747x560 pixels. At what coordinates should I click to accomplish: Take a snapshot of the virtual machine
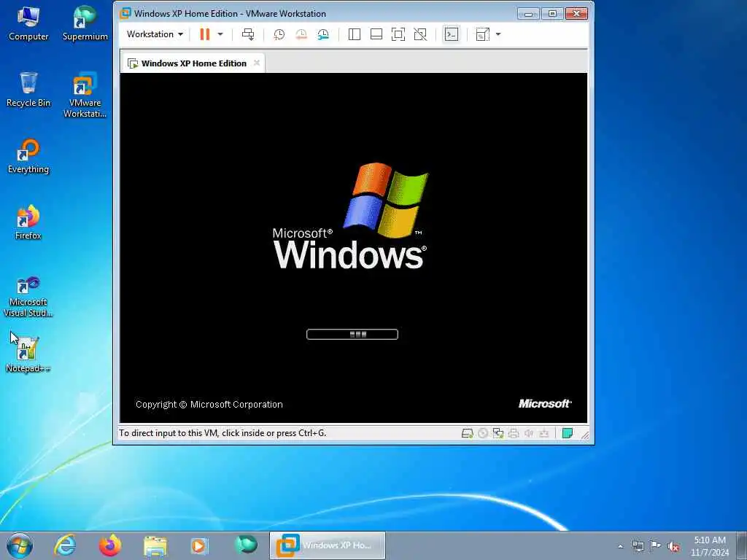279,34
